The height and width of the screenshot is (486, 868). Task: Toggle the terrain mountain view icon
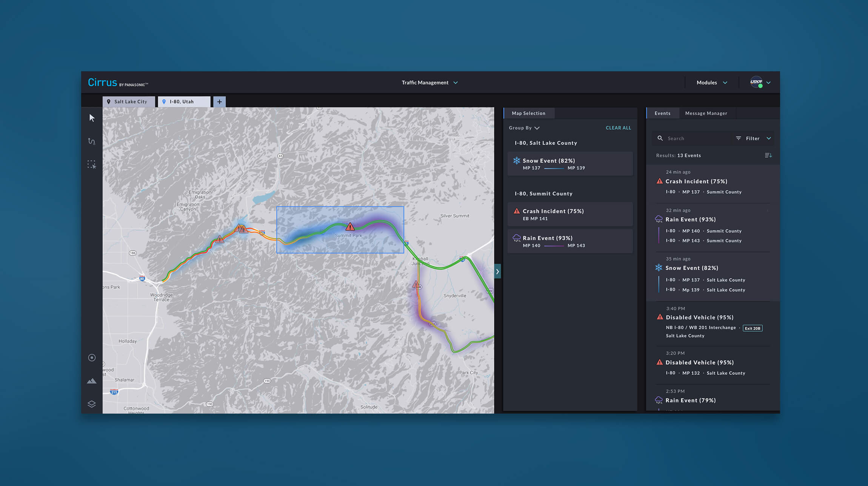[x=92, y=381]
